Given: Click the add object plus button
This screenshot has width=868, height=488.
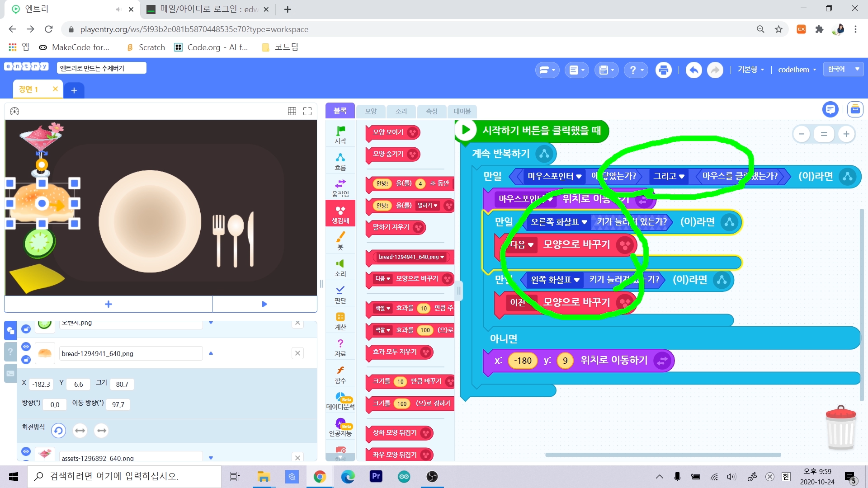Looking at the screenshot, I should click(108, 304).
